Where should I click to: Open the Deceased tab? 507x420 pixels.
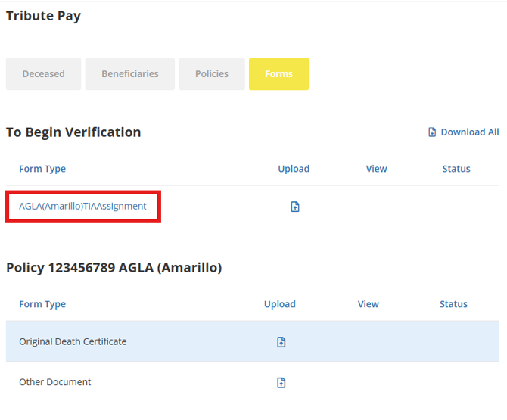click(x=43, y=74)
